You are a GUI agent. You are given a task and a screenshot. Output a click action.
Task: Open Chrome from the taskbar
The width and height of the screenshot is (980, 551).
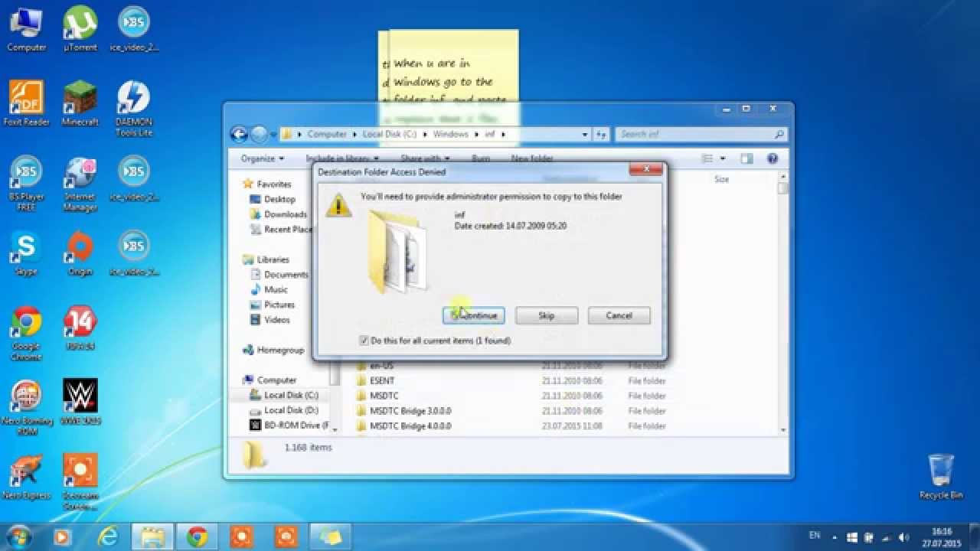click(198, 536)
